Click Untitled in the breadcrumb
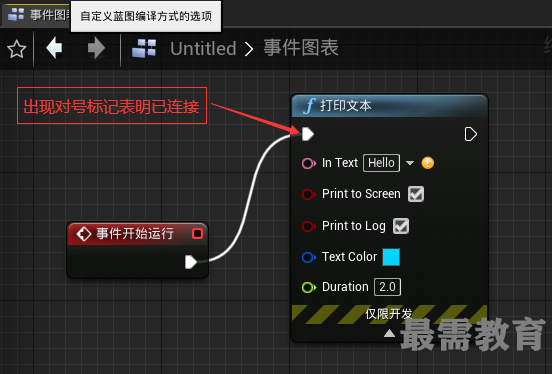Viewport: 552px width, 374px height. [x=203, y=49]
